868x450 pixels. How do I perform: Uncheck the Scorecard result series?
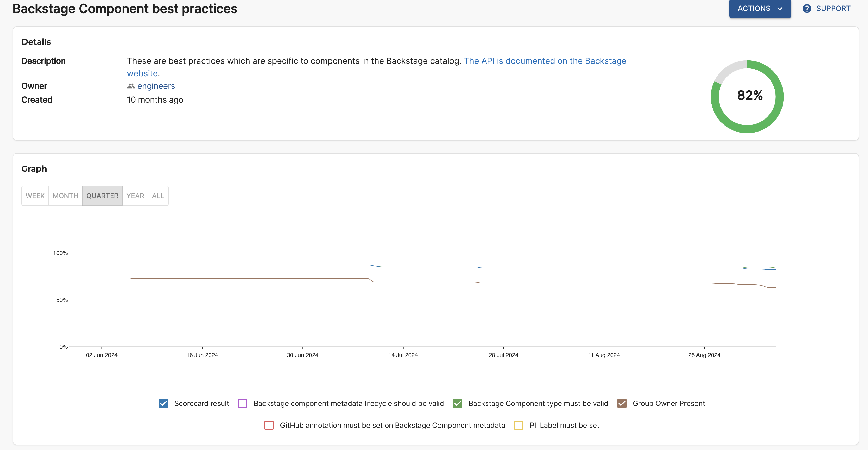click(163, 403)
